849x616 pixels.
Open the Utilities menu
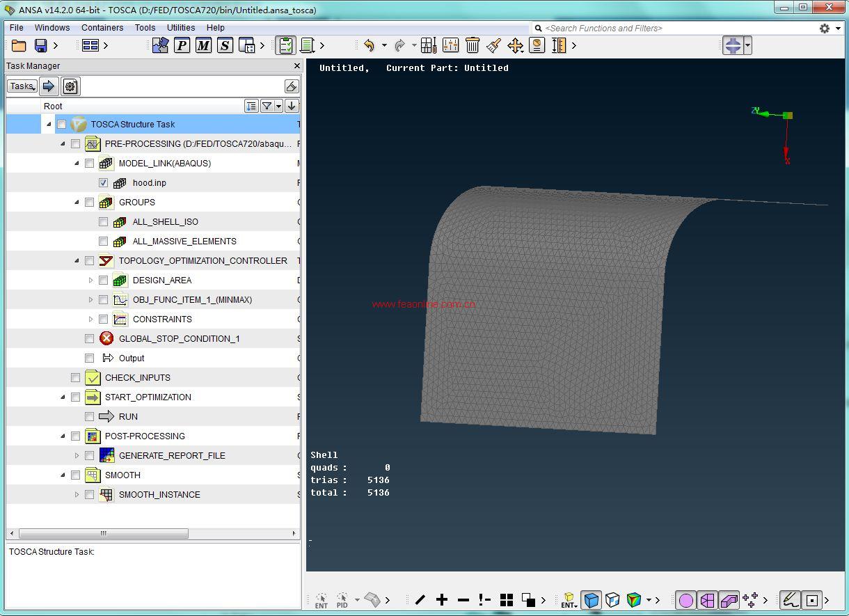tap(181, 28)
